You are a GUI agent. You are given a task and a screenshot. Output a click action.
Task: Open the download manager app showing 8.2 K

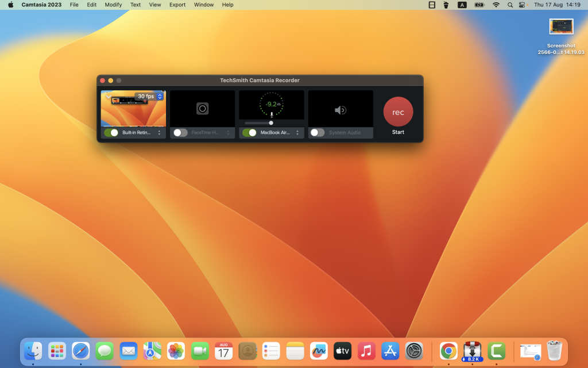point(473,351)
